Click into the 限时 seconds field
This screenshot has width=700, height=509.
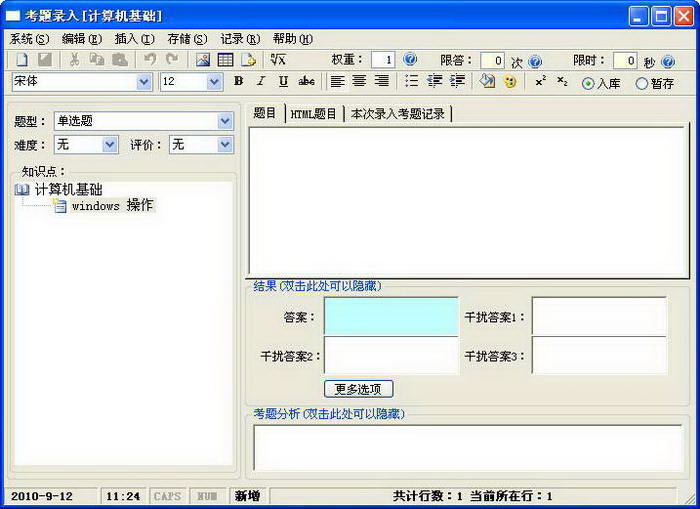pyautogui.click(x=625, y=61)
